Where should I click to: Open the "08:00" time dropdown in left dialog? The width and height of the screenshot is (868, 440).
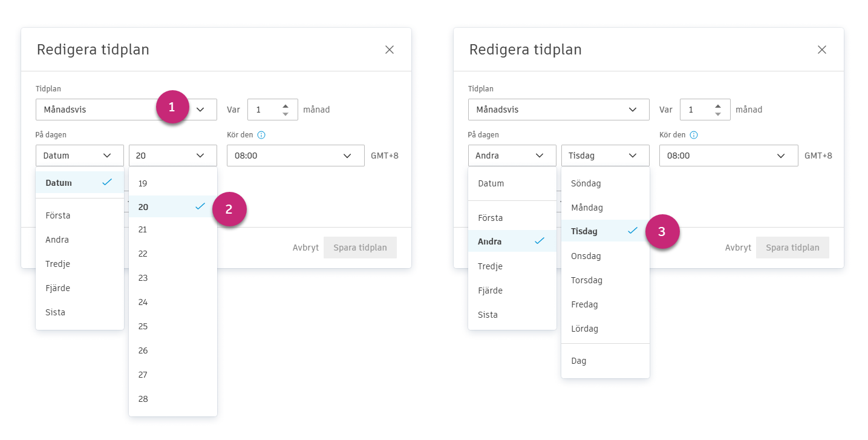coord(295,156)
